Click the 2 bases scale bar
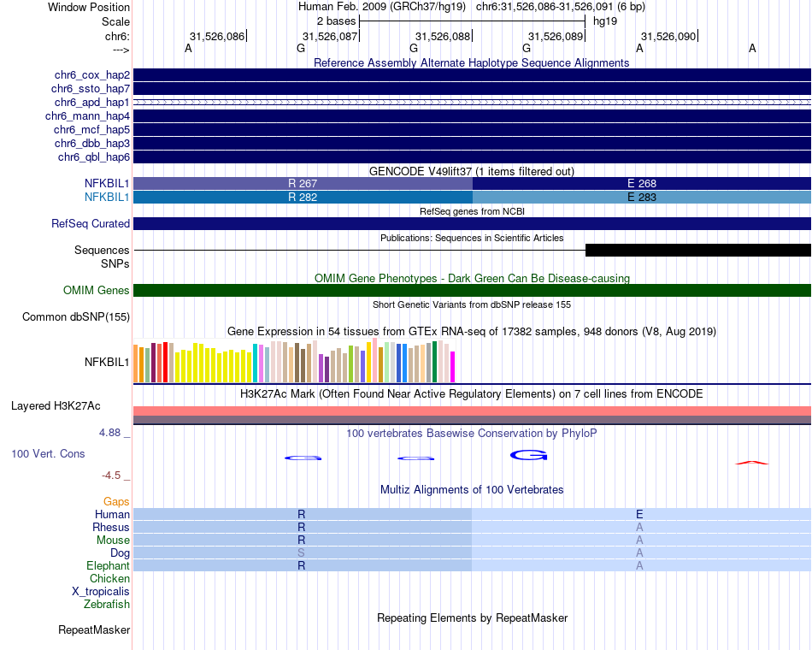This screenshot has height=650, width=812. (472, 21)
